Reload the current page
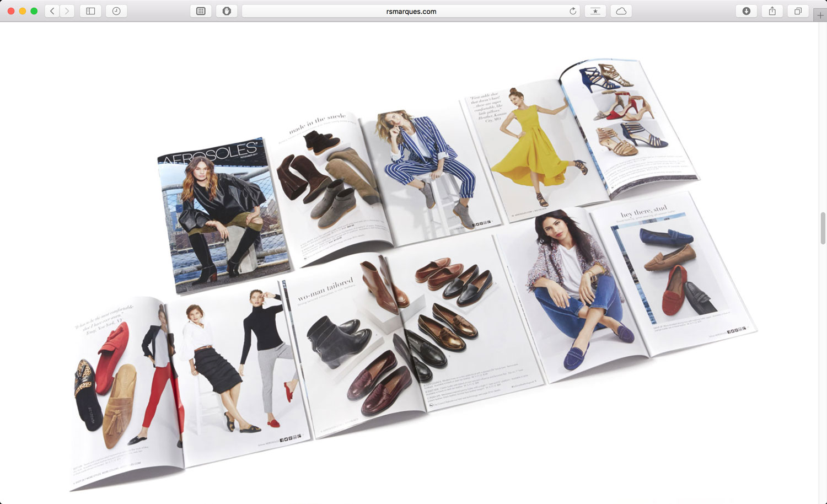The height and width of the screenshot is (504, 827). 573,11
